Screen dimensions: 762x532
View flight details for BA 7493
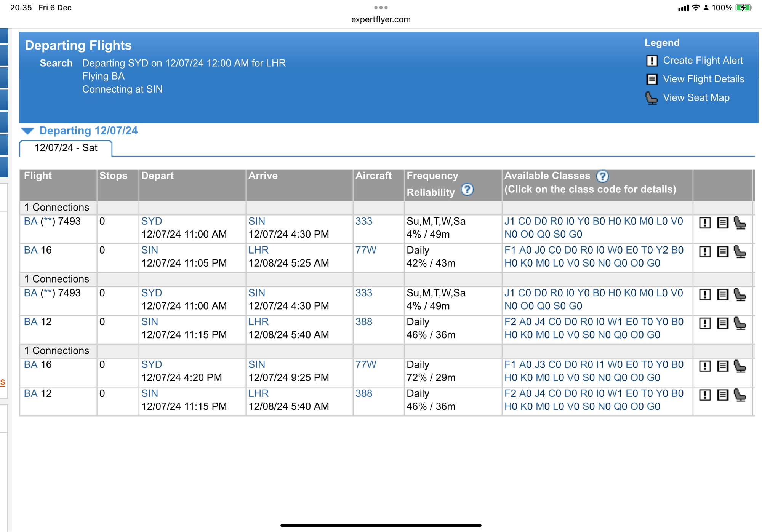723,223
